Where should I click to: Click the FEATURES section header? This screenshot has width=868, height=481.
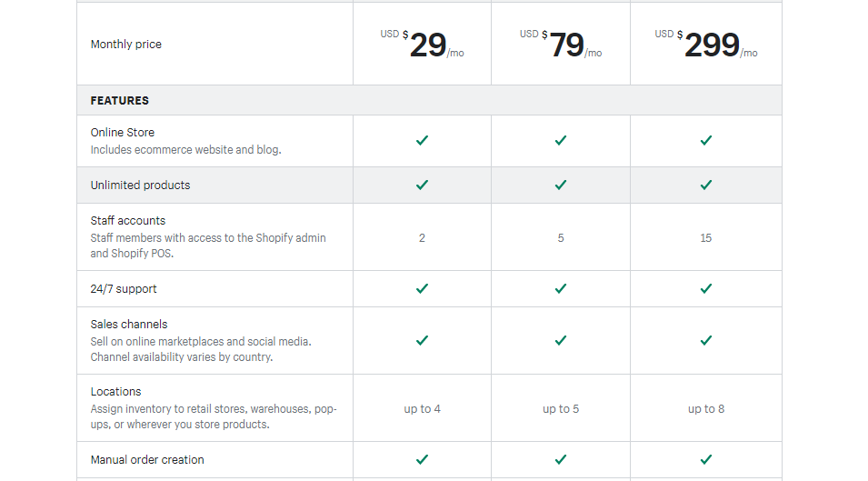[x=120, y=101]
